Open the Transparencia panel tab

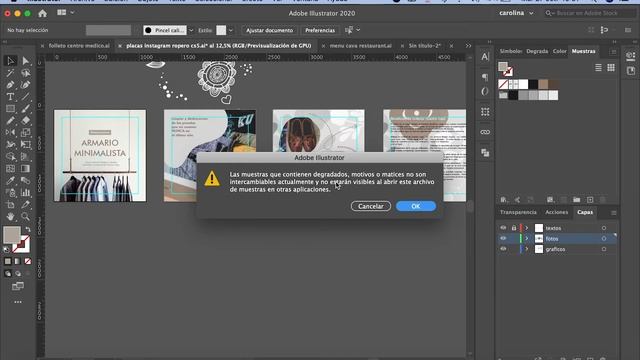click(x=518, y=212)
